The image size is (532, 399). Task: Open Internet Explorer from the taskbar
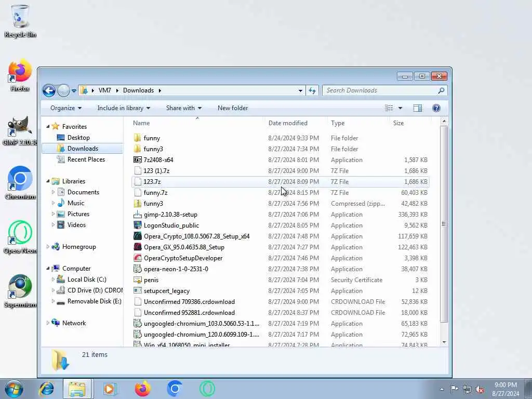click(46, 389)
